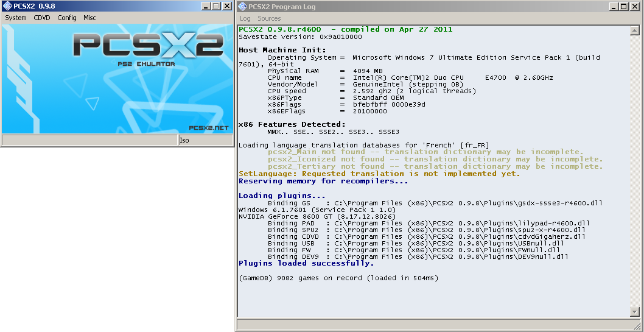644x332 pixels.
Task: Open the System menu
Action: click(x=16, y=18)
